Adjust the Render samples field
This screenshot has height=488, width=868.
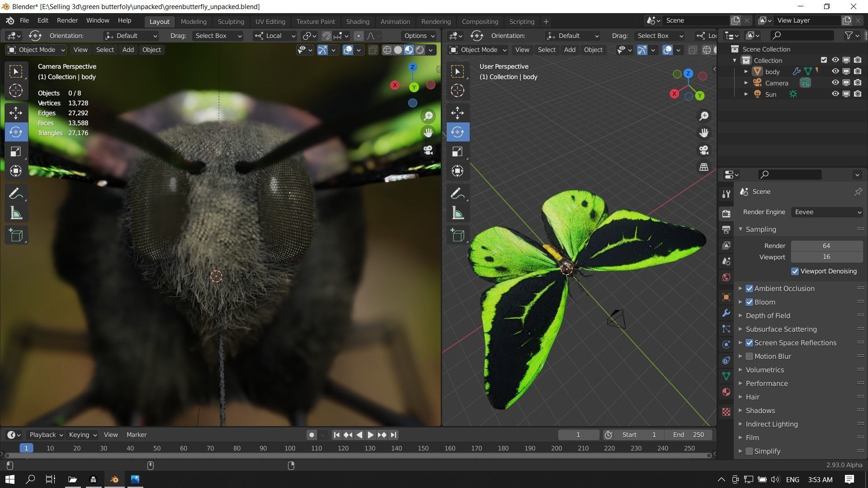(x=826, y=246)
